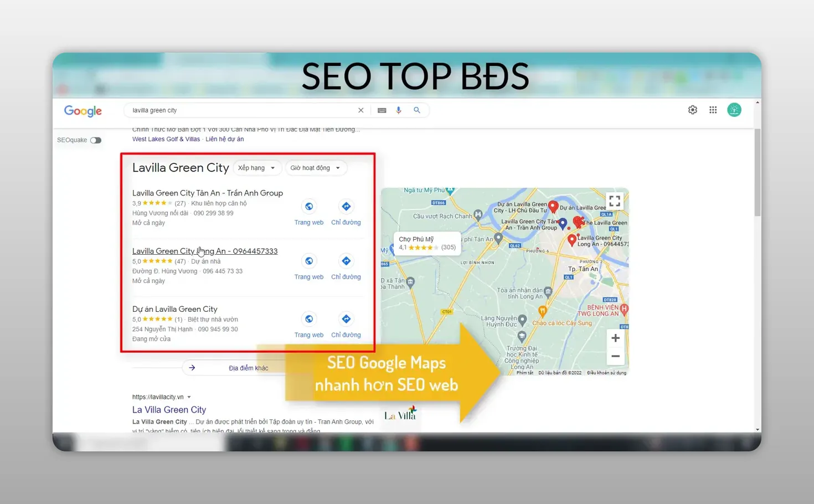
Task: Click the BỆNH VIỆN TWG LONG AN marker
Action: coord(624,309)
